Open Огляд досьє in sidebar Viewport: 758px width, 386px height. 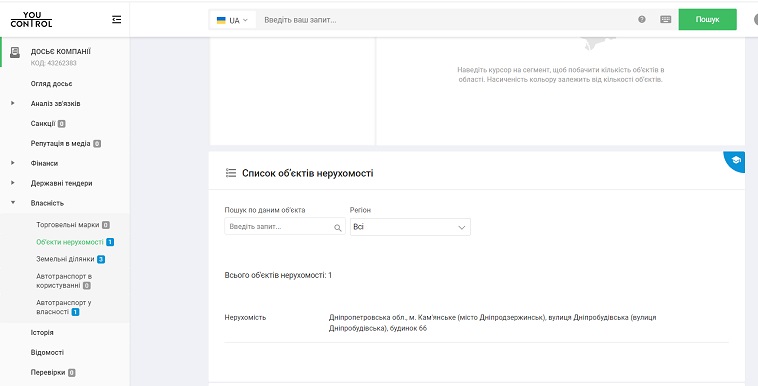pyautogui.click(x=51, y=84)
